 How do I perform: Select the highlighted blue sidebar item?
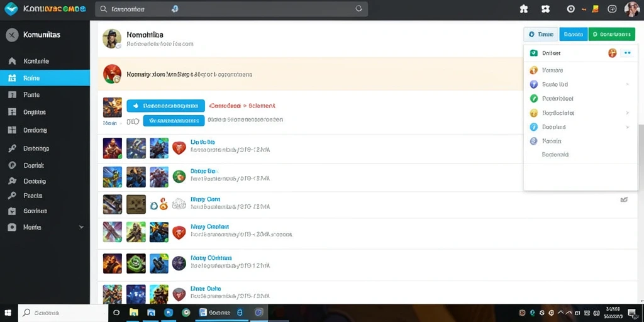45,77
